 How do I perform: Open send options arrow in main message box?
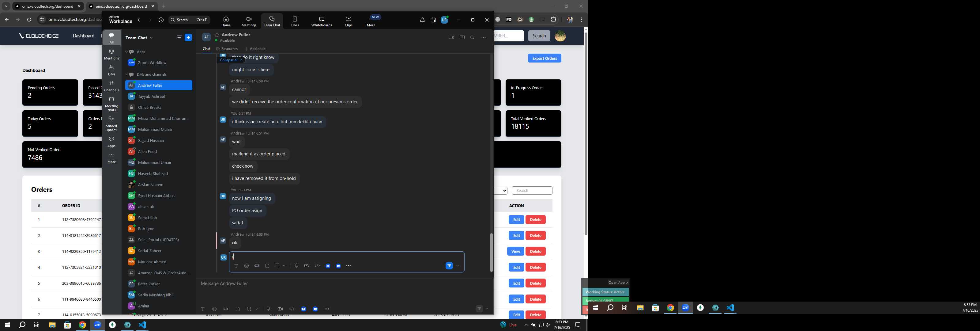tap(487, 309)
